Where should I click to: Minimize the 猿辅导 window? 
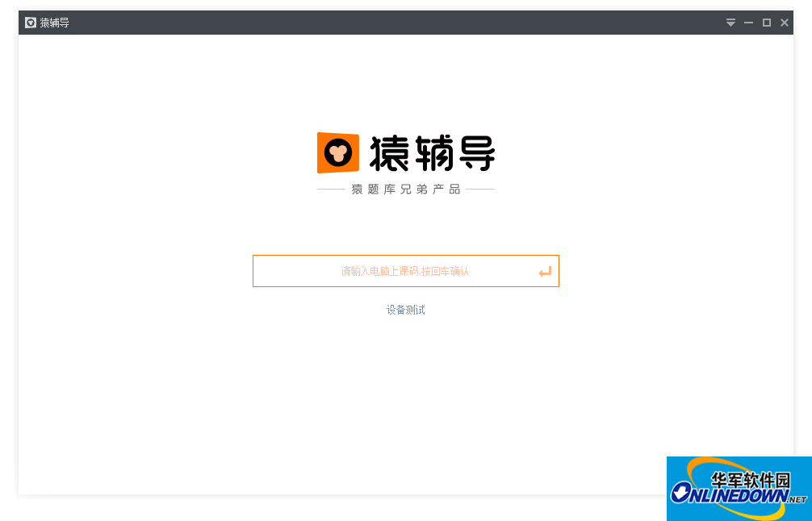(x=748, y=23)
